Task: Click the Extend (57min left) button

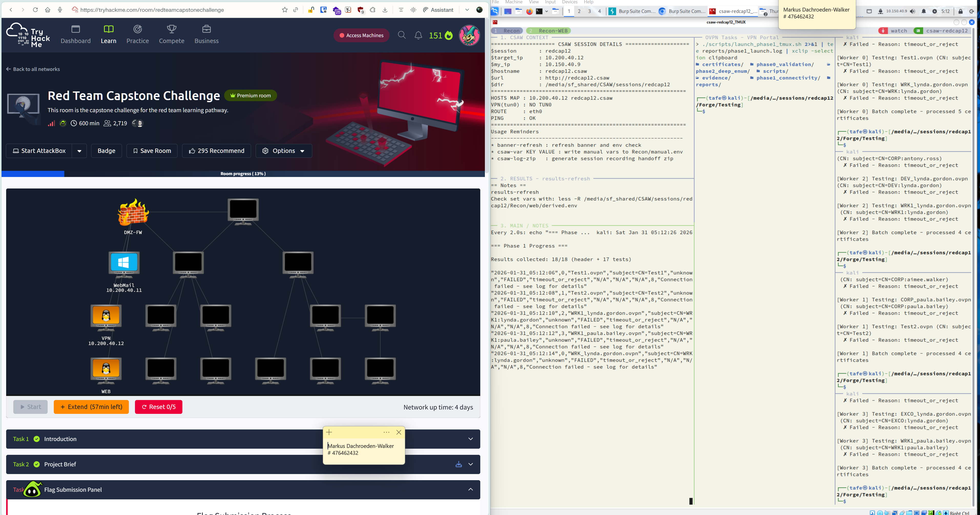Action: 91,407
